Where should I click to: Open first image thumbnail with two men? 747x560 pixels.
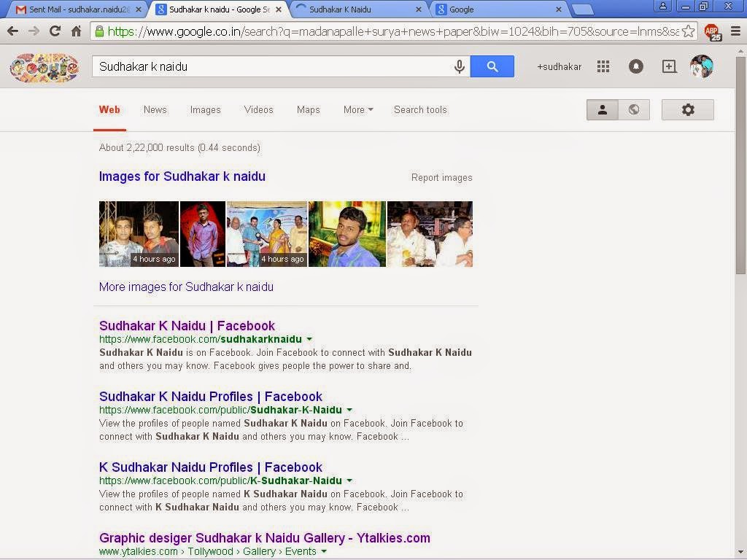point(139,234)
